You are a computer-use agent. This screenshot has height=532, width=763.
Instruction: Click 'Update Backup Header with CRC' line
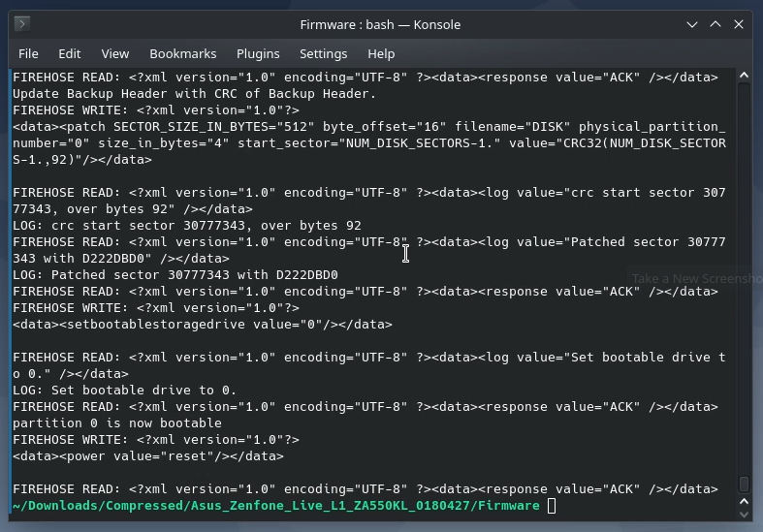coord(195,94)
